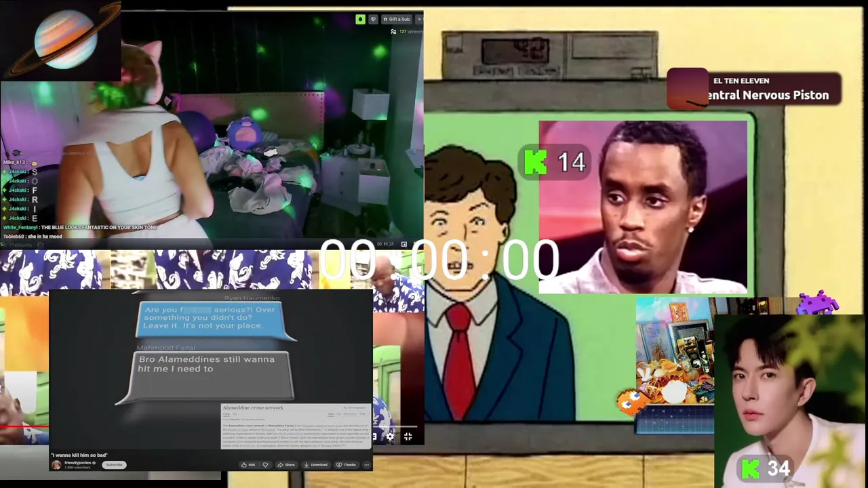This screenshot has width=868, height=488.
Task: Click the friendlyjordies channel name
Action: point(79,462)
